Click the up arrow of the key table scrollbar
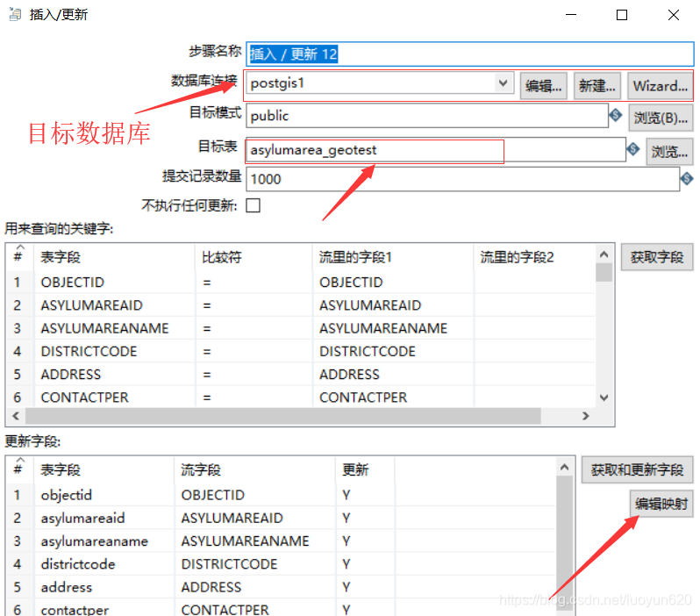Screen dimensions: 700x616 click(x=604, y=254)
